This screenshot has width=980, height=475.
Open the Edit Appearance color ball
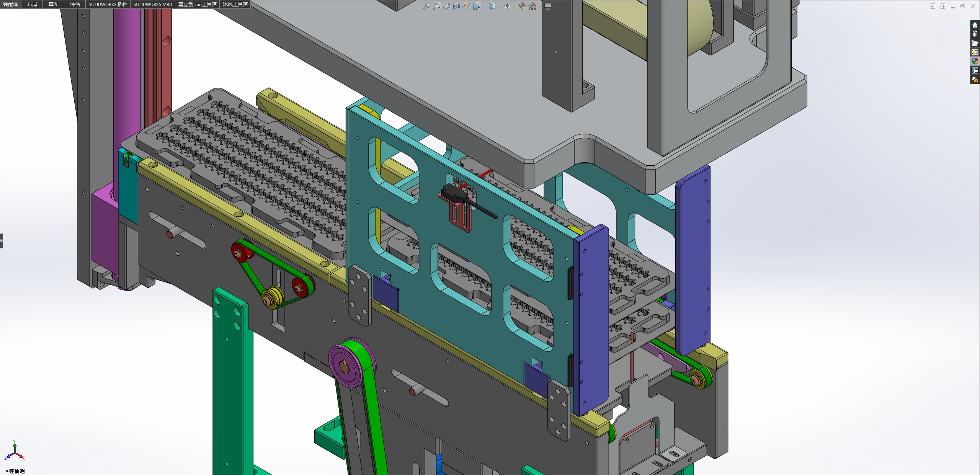522,6
